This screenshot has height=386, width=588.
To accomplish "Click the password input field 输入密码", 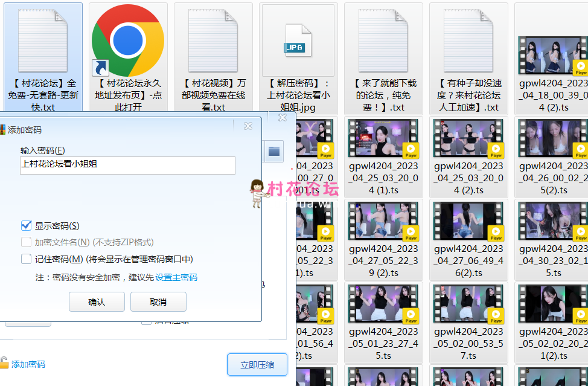I will 127,165.
